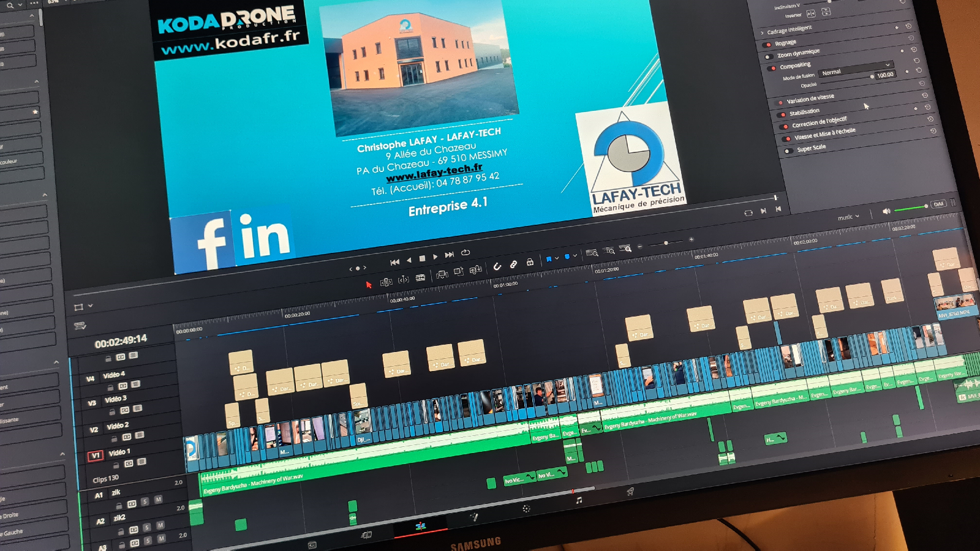Activate the Blade edit tool
980x551 pixels.
tap(420, 278)
